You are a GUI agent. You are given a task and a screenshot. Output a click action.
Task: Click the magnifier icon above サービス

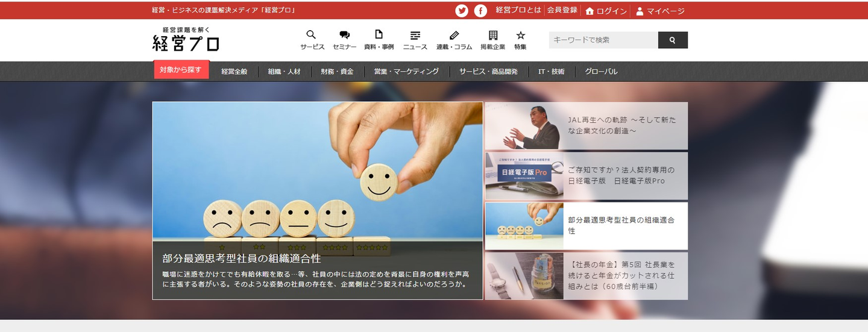[x=311, y=35]
